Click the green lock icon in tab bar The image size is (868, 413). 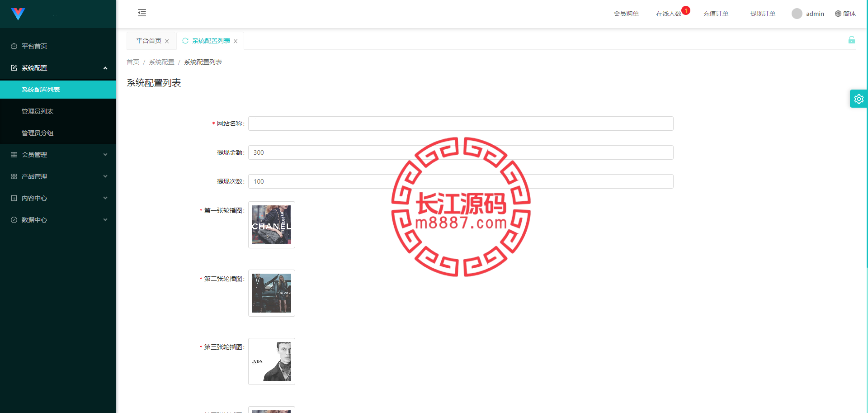pyautogui.click(x=852, y=40)
